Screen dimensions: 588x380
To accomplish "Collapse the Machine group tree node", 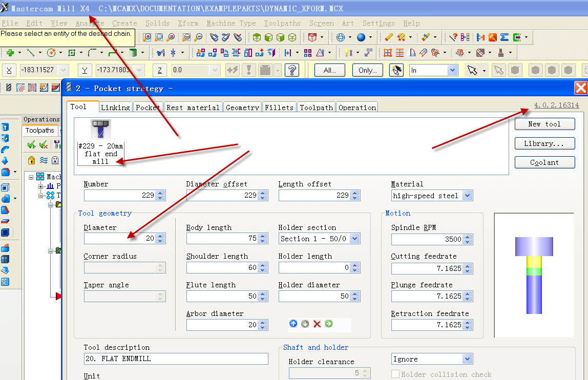I will coord(31,177).
